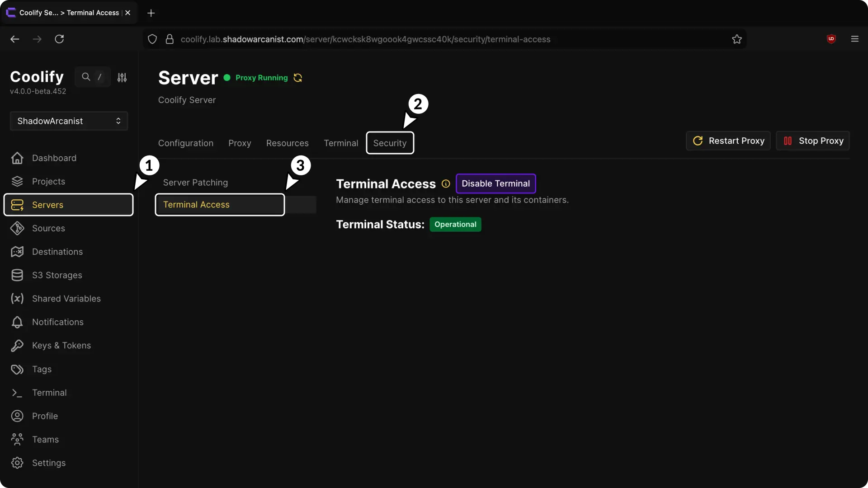The height and width of the screenshot is (488, 868).
Task: Click Restart Proxy
Action: 728,141
